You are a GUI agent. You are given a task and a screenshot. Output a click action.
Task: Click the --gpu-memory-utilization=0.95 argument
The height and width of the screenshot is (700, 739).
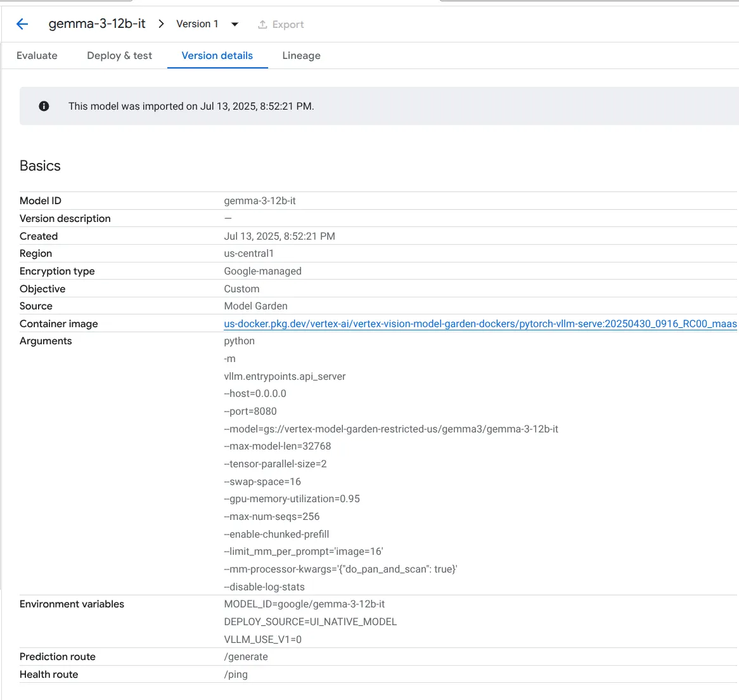tap(292, 499)
